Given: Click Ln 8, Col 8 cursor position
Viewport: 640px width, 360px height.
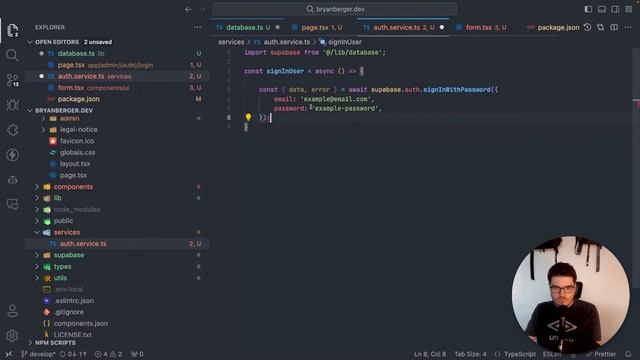Looking at the screenshot, I should tap(430, 354).
